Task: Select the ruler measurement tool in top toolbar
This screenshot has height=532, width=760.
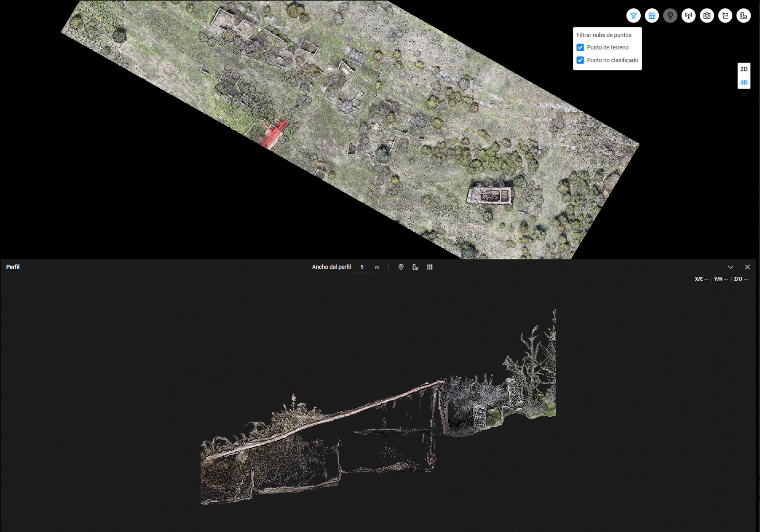Action: 743,16
